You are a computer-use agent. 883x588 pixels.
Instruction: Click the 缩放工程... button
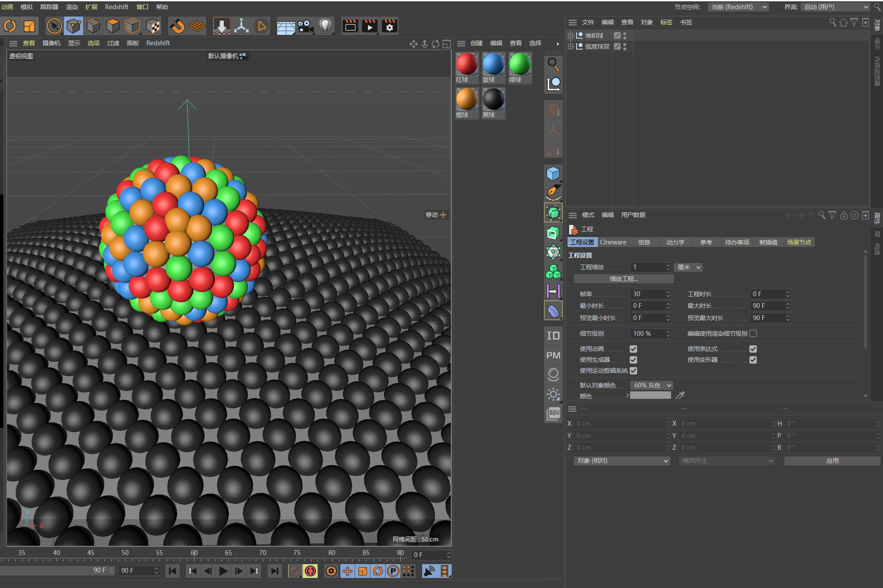click(x=624, y=279)
